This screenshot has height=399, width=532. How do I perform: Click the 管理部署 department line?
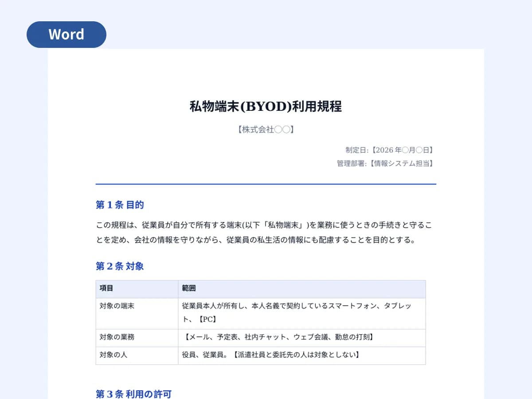tap(386, 164)
